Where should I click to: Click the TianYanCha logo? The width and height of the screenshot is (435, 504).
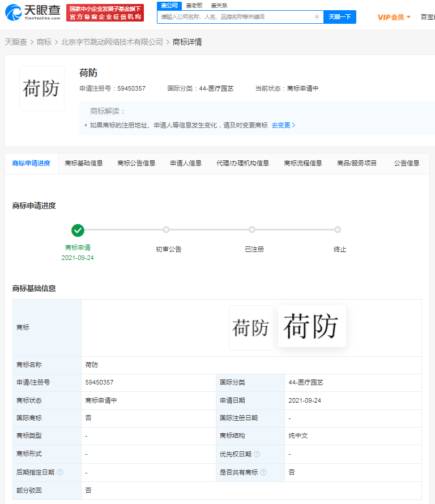tap(33, 12)
